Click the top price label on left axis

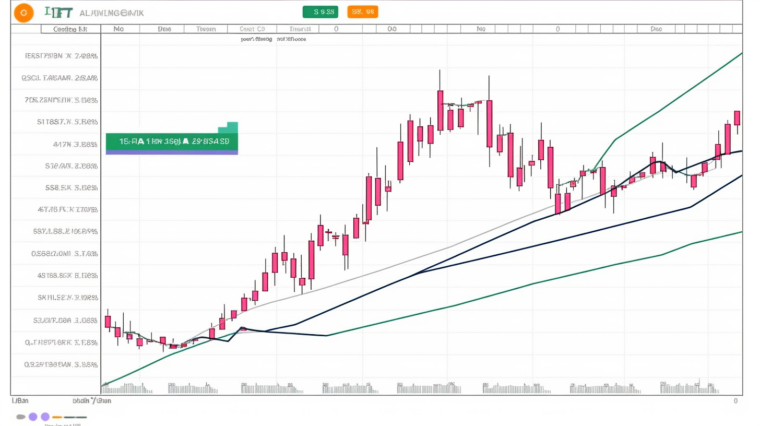click(x=60, y=57)
